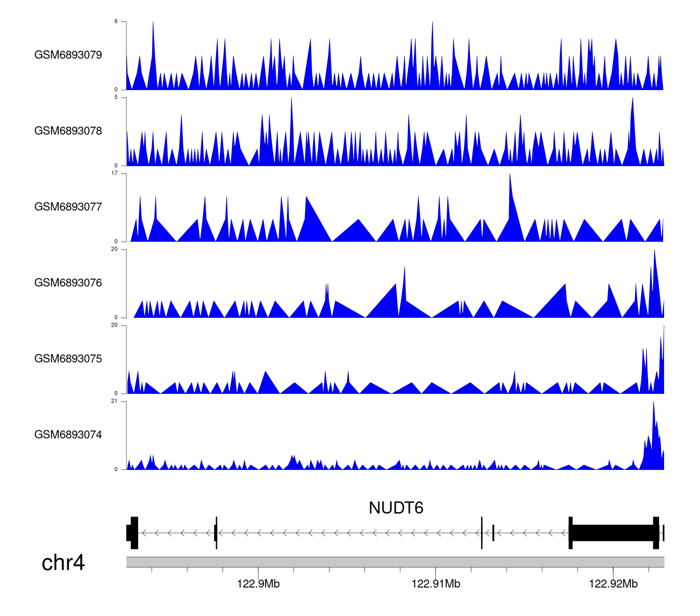Click the large black NUDT6 exon block
Image resolution: width=700 pixels, height=616 pixels.
click(612, 533)
